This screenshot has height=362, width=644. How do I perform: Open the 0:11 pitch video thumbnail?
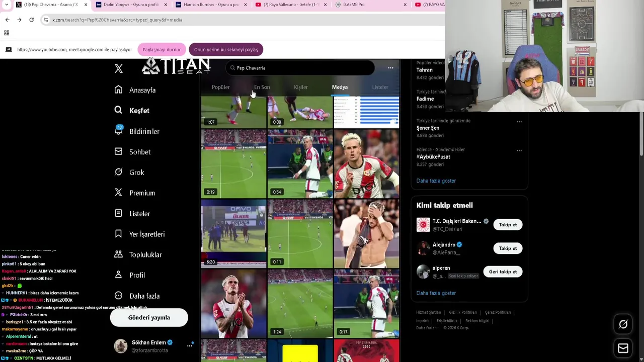300,233
